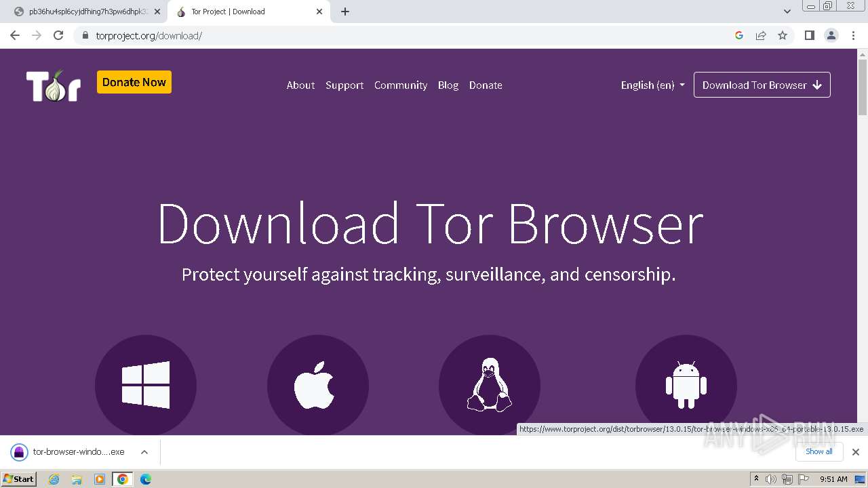
Task: Open a new tab with plus button
Action: click(345, 12)
